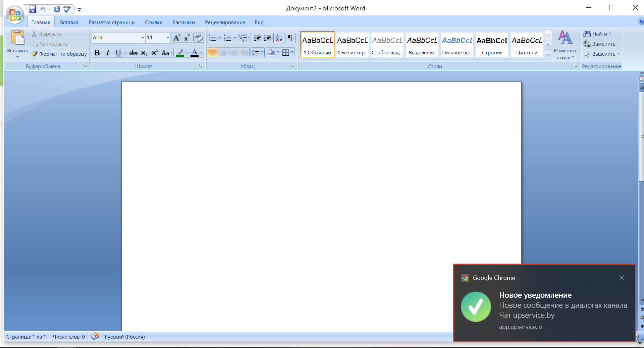Screen dimensions: 644x348
Task: Toggle subscript formatting
Action: click(x=144, y=53)
